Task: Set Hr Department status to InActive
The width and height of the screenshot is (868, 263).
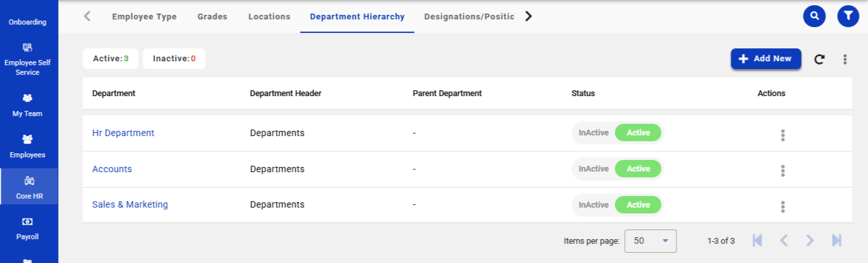Action: (x=593, y=133)
